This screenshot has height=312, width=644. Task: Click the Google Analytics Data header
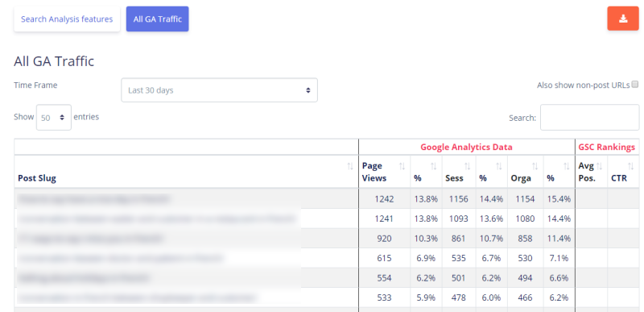click(x=466, y=148)
